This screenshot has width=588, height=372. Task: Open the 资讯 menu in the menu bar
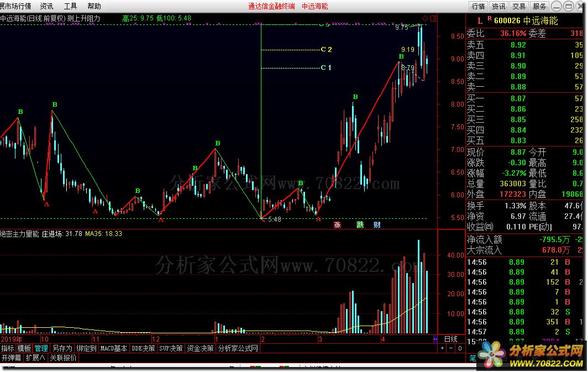coord(46,7)
